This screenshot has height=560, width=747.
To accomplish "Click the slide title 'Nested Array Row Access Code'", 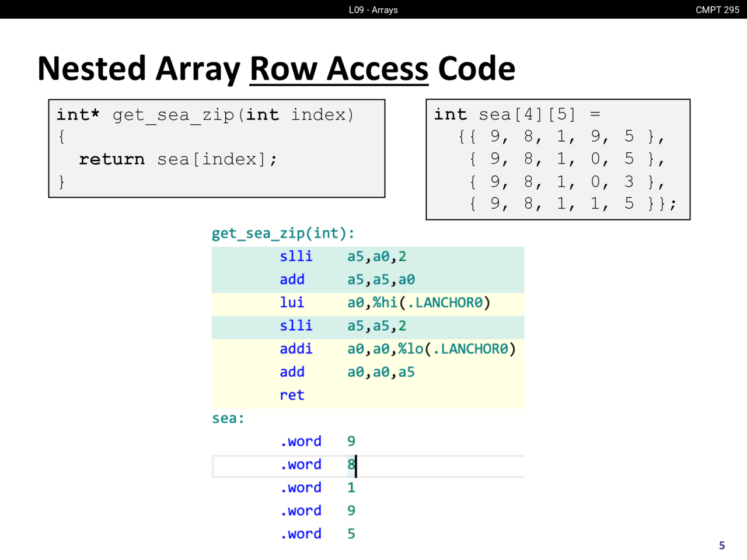I will (x=276, y=69).
